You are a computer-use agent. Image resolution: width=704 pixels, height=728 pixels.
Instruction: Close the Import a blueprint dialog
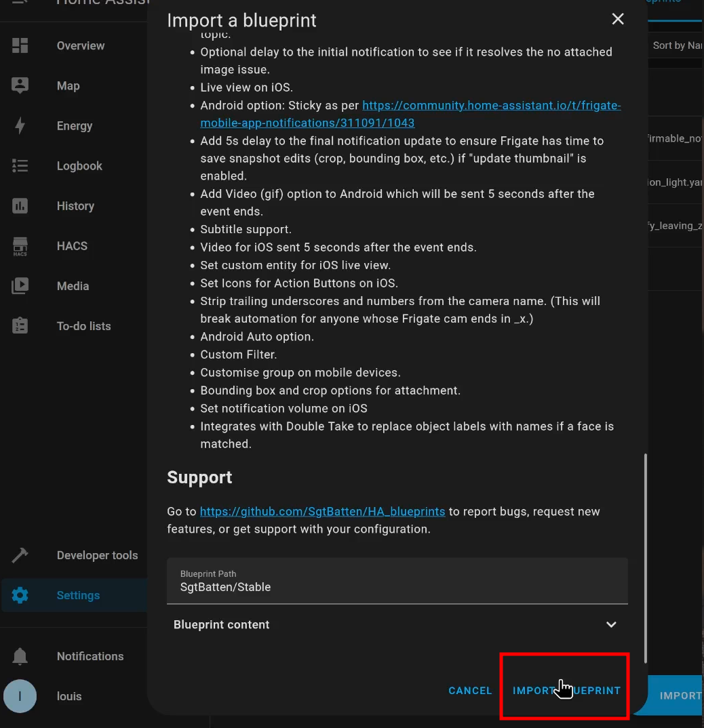pyautogui.click(x=618, y=19)
